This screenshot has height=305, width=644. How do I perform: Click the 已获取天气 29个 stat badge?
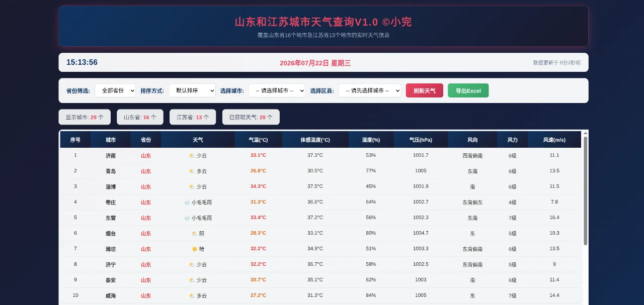pyautogui.click(x=251, y=117)
